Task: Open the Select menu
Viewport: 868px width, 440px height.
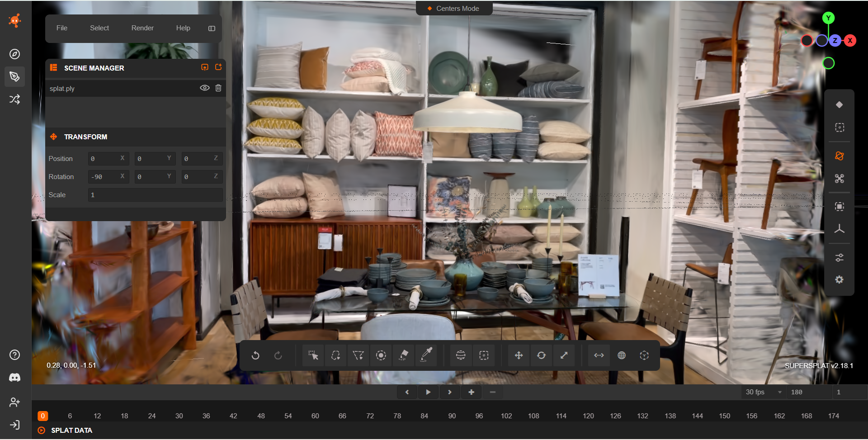Action: click(x=99, y=28)
